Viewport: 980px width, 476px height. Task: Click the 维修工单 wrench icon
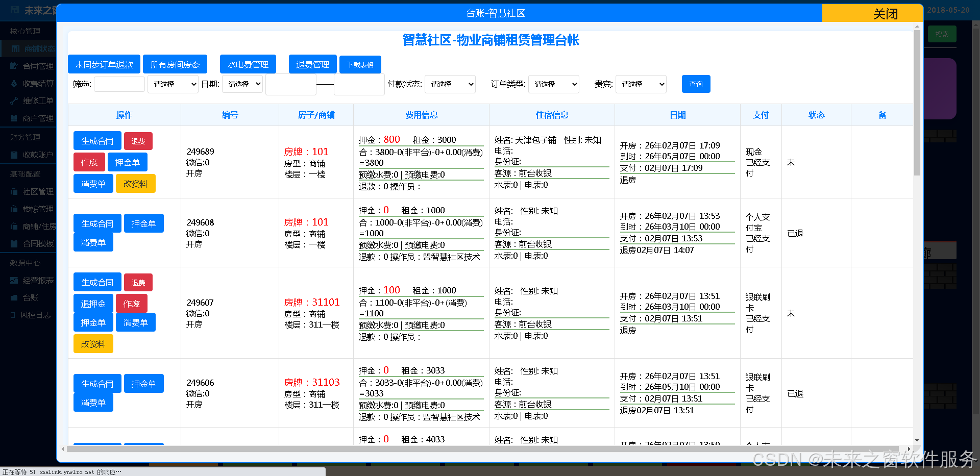[x=14, y=101]
